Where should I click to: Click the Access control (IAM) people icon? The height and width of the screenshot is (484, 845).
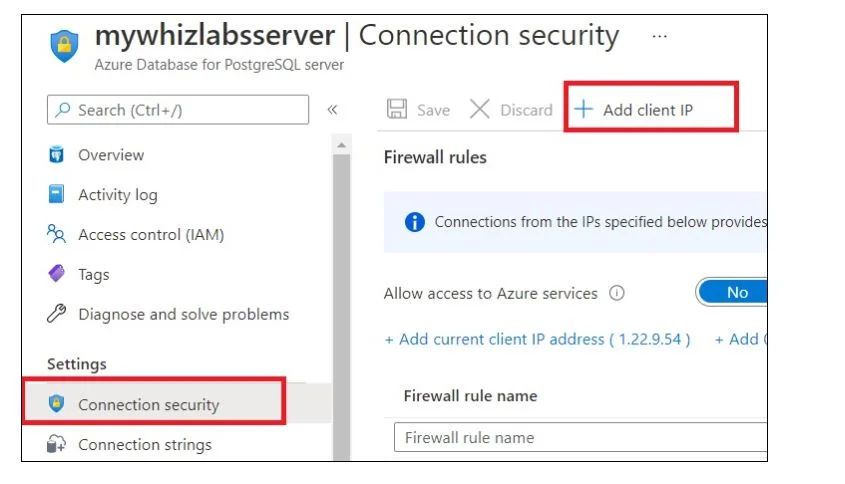(x=56, y=234)
